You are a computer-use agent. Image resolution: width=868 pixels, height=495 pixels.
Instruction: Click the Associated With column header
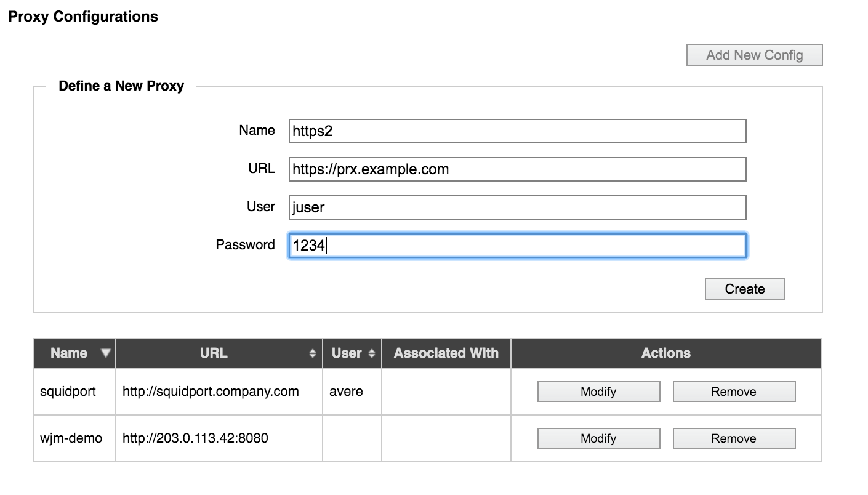tap(446, 353)
